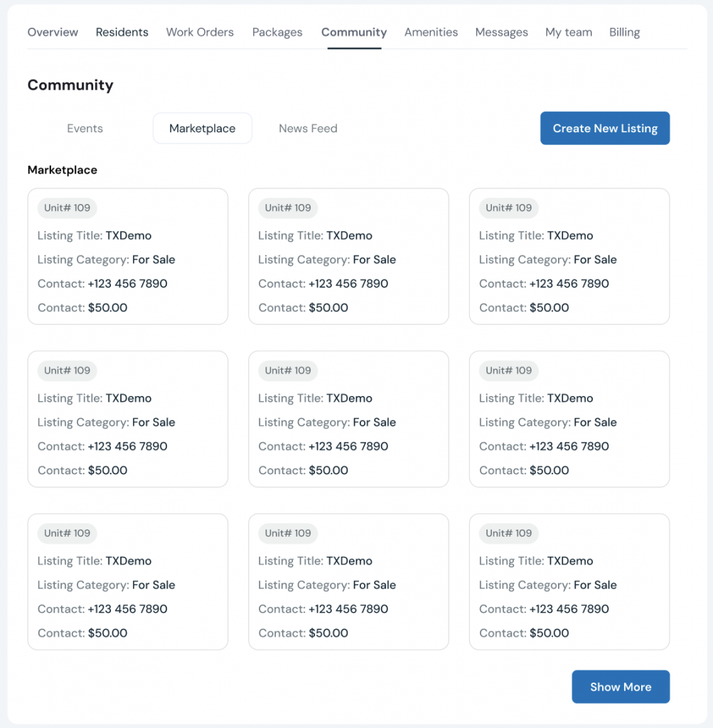Select the Marketplace sub-tab

click(x=202, y=129)
